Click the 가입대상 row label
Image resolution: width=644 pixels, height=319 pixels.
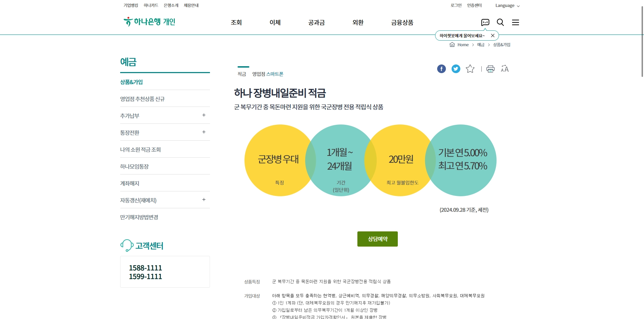(x=252, y=296)
